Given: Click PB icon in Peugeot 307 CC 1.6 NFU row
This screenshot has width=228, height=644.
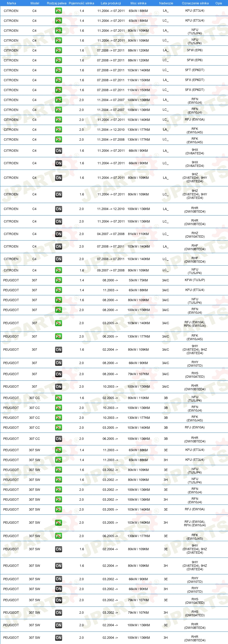Looking at the screenshot, I should click(x=58, y=398).
